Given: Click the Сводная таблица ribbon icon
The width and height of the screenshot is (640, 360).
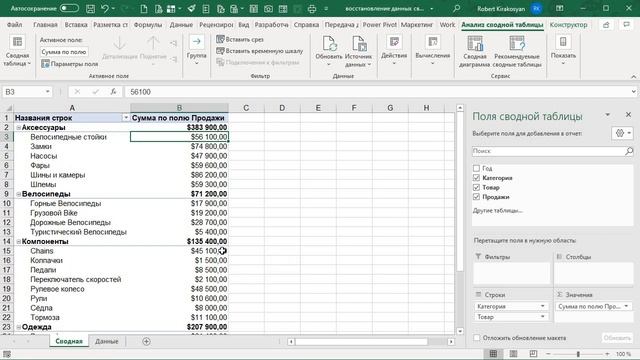Looking at the screenshot, I should pos(18,42).
